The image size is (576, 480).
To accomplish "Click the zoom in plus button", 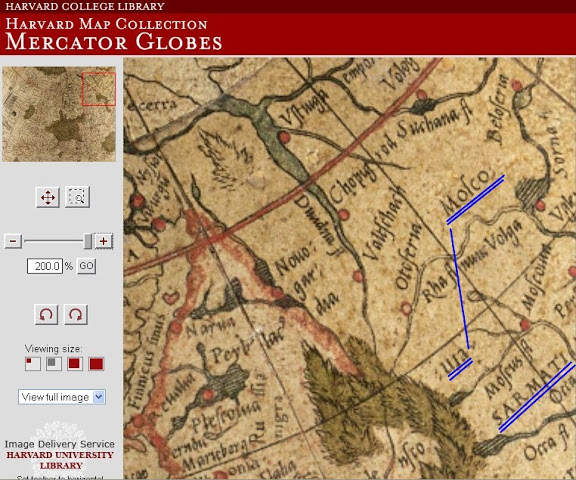I will pos(104,241).
